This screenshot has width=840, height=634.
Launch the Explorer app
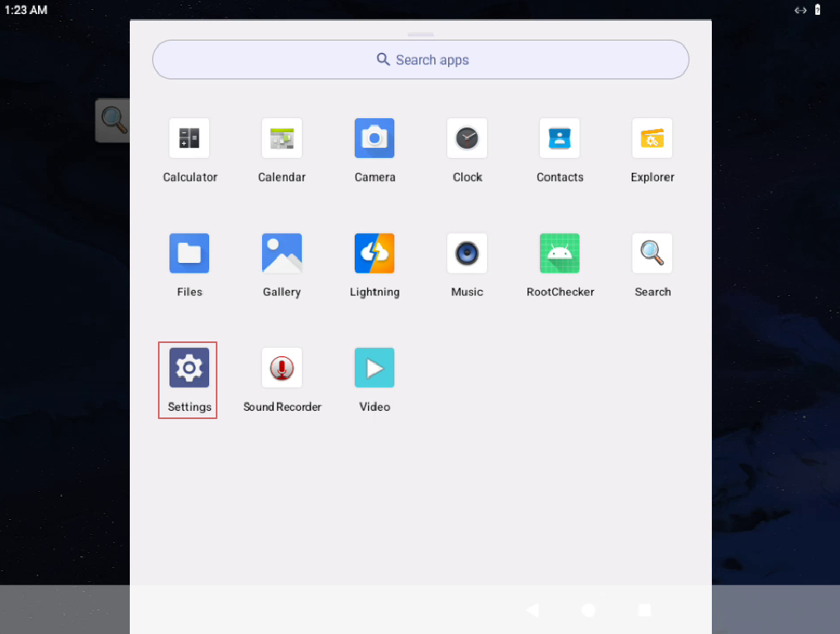click(x=652, y=139)
